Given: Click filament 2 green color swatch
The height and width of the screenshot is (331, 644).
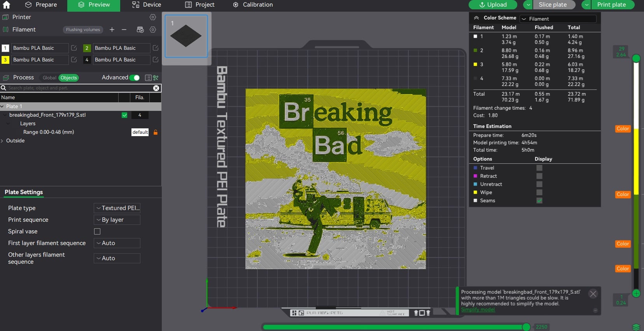Looking at the screenshot, I should click(x=87, y=48).
